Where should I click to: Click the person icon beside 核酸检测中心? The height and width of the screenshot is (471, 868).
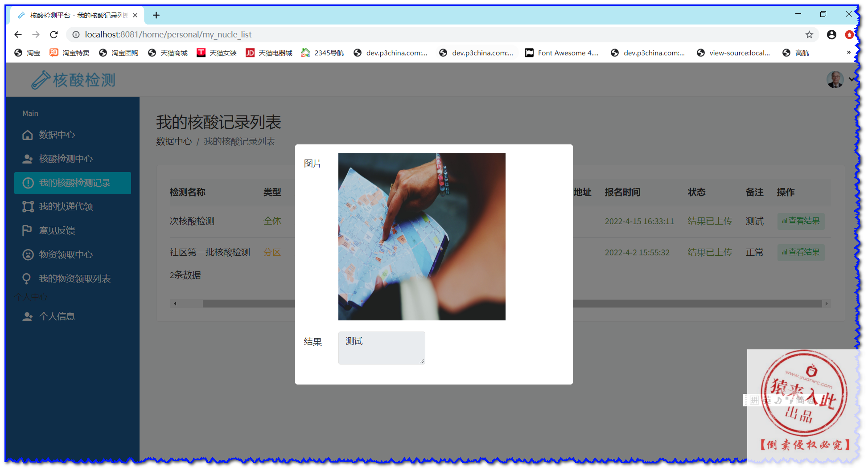(28, 159)
